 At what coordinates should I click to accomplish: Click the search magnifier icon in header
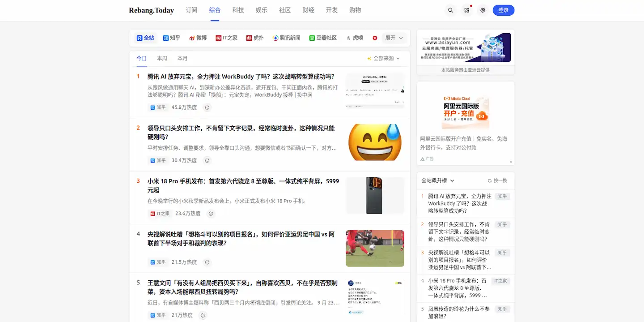pyautogui.click(x=450, y=10)
